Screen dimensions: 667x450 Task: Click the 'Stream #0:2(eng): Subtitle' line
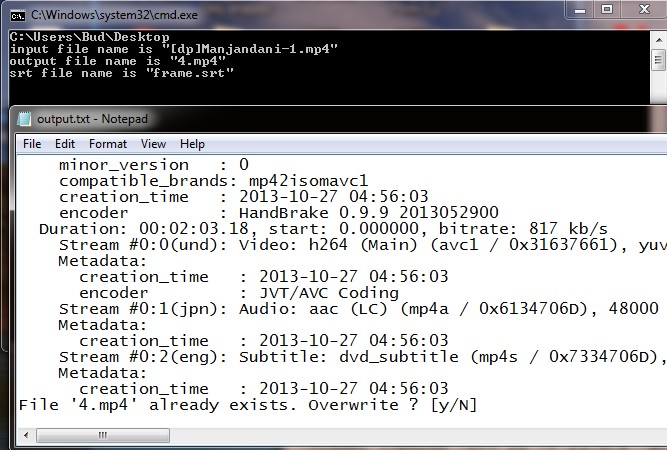pyautogui.click(x=363, y=356)
